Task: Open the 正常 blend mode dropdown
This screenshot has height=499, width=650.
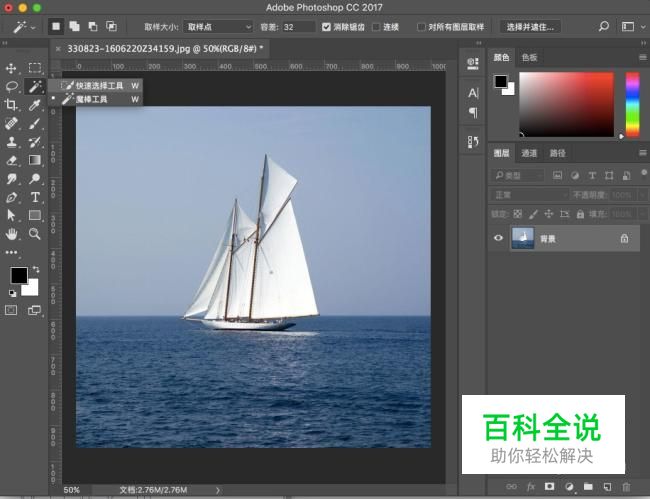Action: point(529,195)
